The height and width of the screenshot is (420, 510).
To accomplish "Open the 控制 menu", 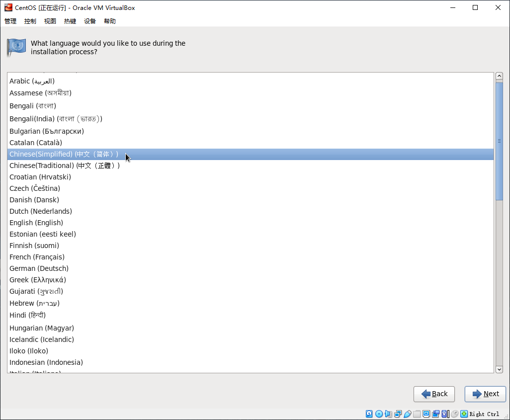I will [x=30, y=21].
